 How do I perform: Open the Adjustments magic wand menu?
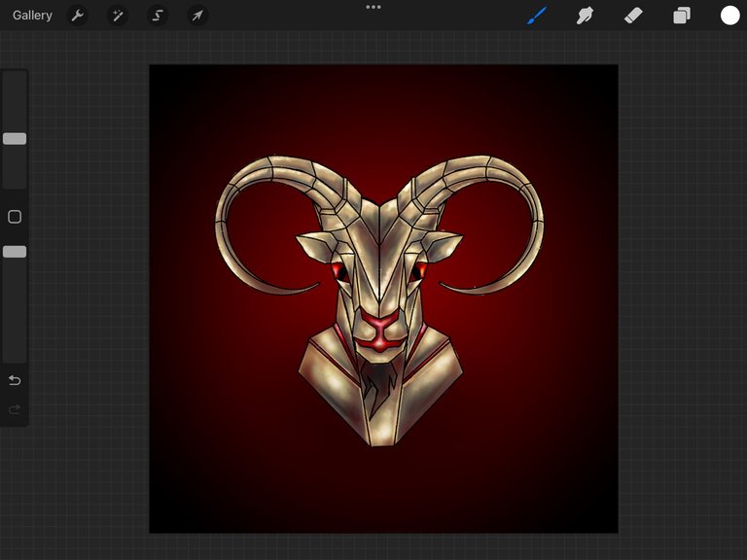point(117,16)
